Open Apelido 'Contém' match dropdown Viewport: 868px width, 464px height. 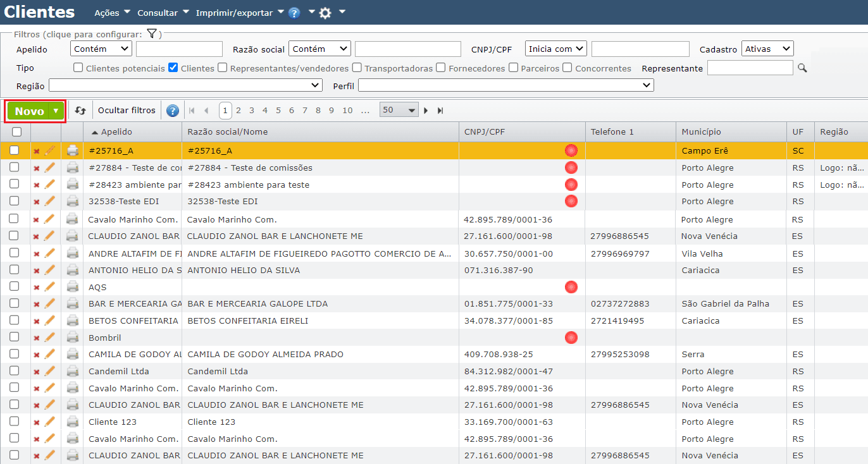pyautogui.click(x=101, y=49)
